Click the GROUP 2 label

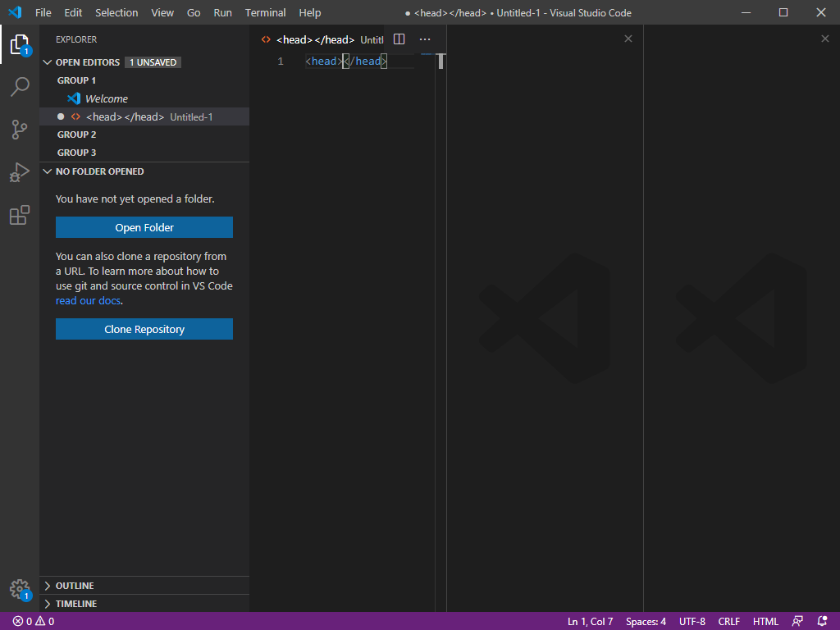[76, 135]
